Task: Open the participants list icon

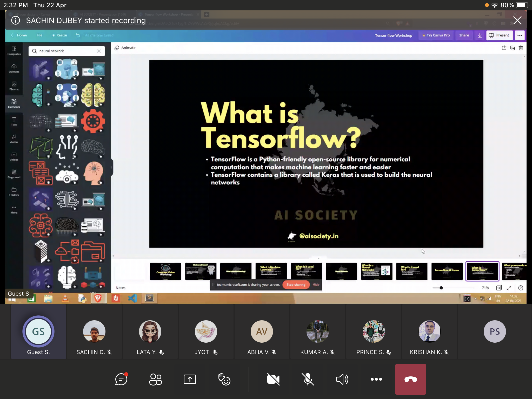Action: coord(156,379)
